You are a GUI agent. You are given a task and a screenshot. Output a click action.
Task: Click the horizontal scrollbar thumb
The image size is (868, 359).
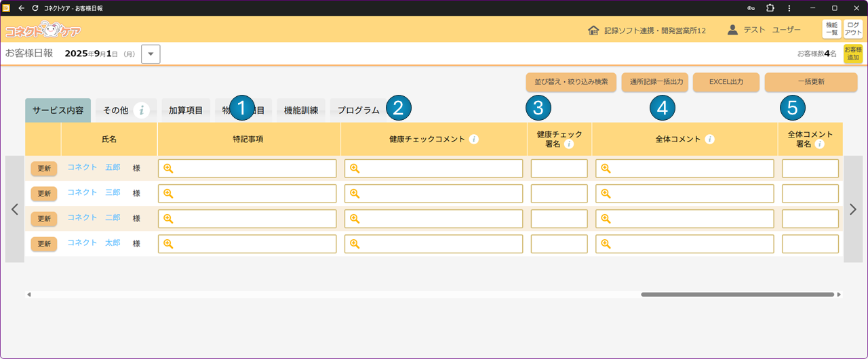(x=737, y=295)
